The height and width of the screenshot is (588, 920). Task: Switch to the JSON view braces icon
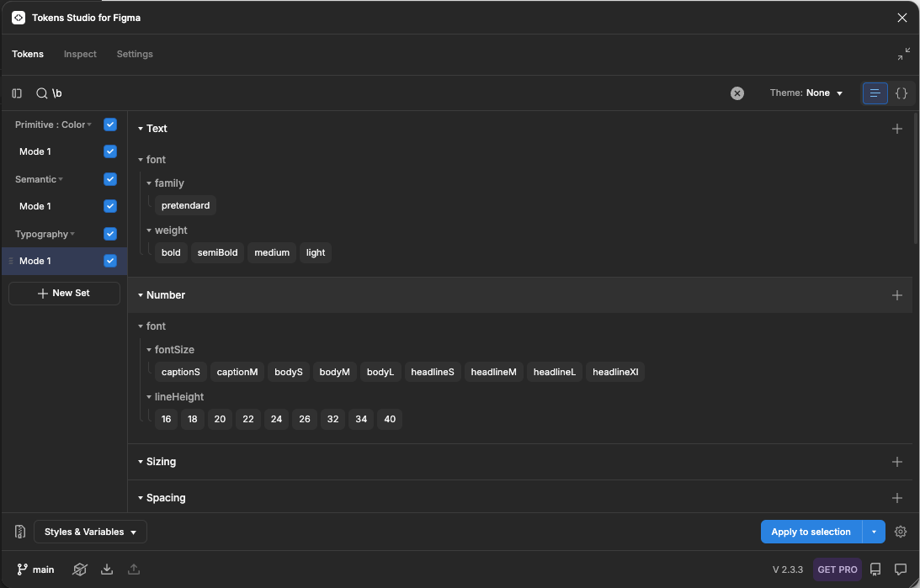pos(901,93)
